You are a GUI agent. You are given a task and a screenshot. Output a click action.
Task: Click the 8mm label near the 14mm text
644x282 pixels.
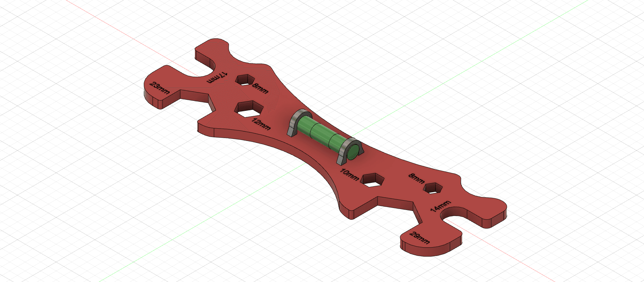[416, 178]
